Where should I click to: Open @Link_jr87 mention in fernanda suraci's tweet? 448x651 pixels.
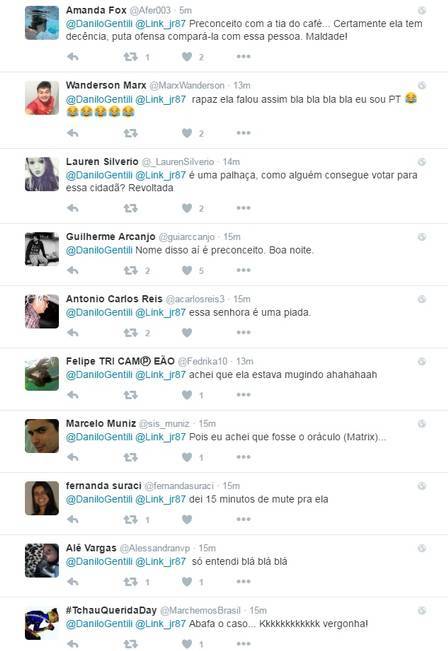tap(160, 499)
